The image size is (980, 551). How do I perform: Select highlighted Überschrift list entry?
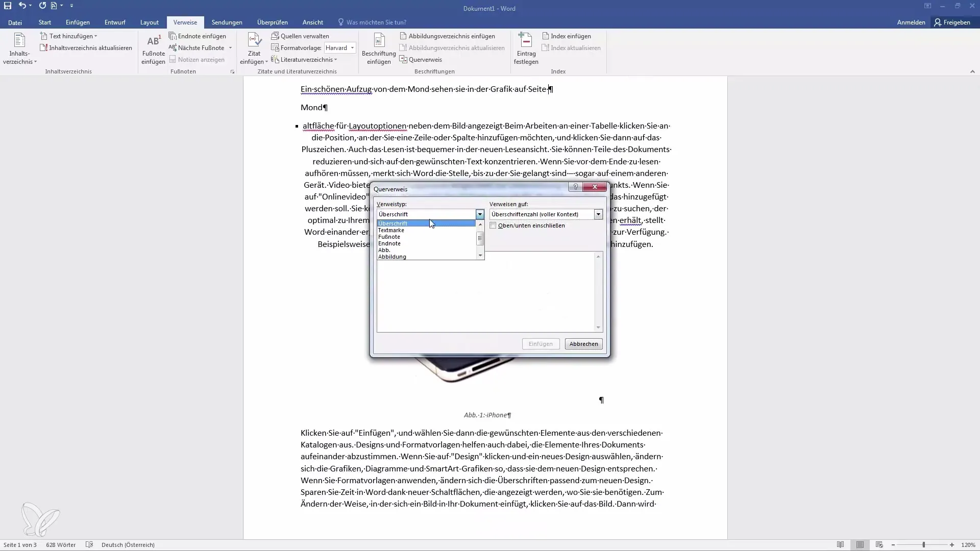426,223
